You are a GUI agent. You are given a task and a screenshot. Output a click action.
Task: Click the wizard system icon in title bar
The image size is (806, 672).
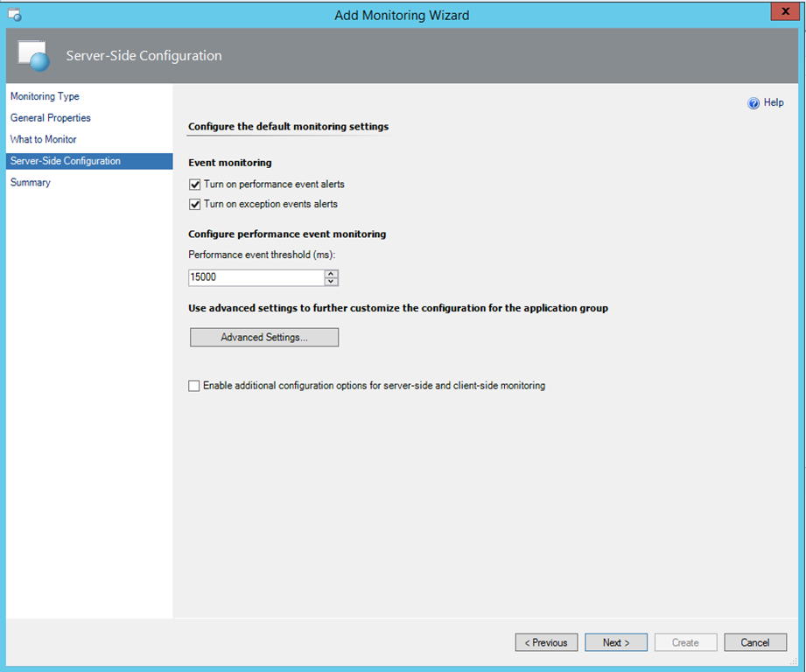(x=14, y=15)
